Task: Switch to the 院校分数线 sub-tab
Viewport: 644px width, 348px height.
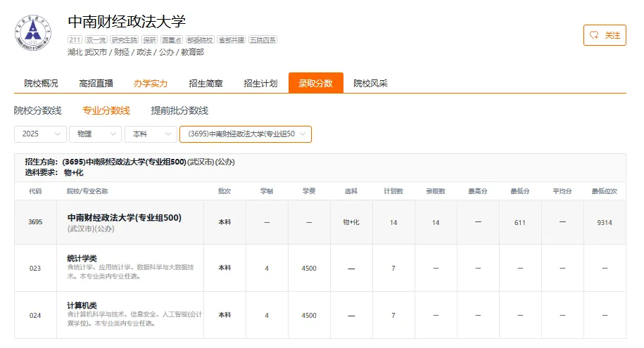Action: coord(37,110)
